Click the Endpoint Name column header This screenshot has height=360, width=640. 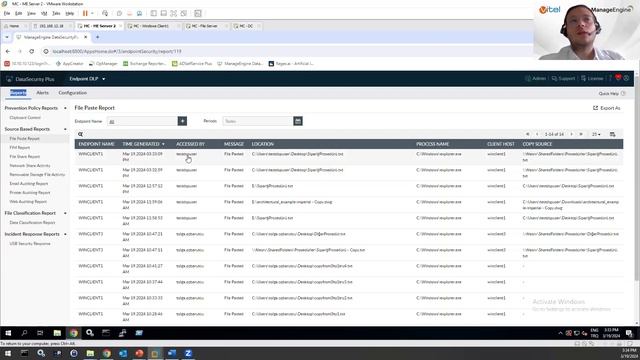(x=96, y=144)
